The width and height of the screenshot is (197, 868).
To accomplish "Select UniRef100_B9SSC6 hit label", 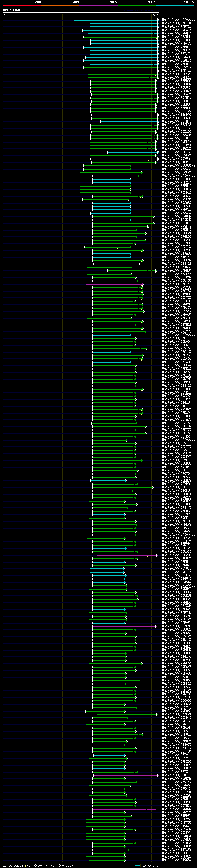I will 177,196.
